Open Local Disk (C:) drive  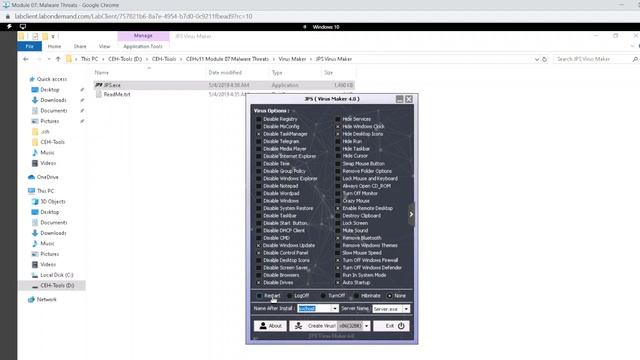(56, 275)
